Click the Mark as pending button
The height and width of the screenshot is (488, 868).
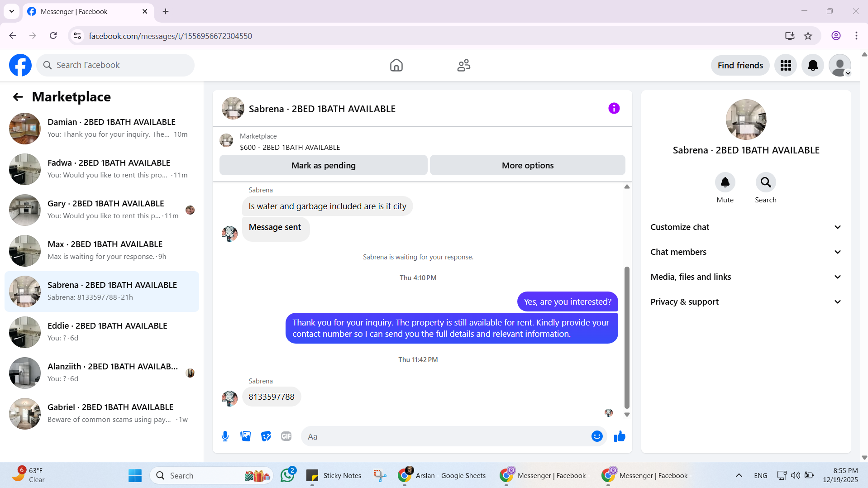click(323, 165)
